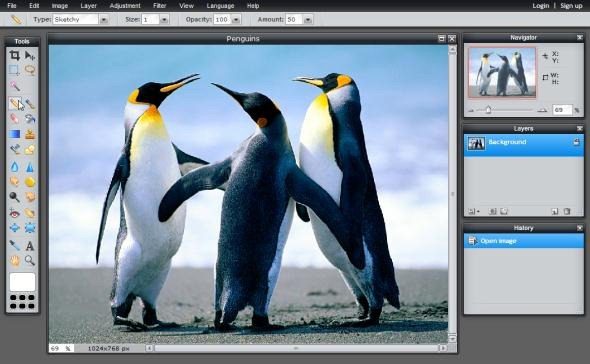Toggle the Background layer lock
590x364 pixels.
coord(576,142)
